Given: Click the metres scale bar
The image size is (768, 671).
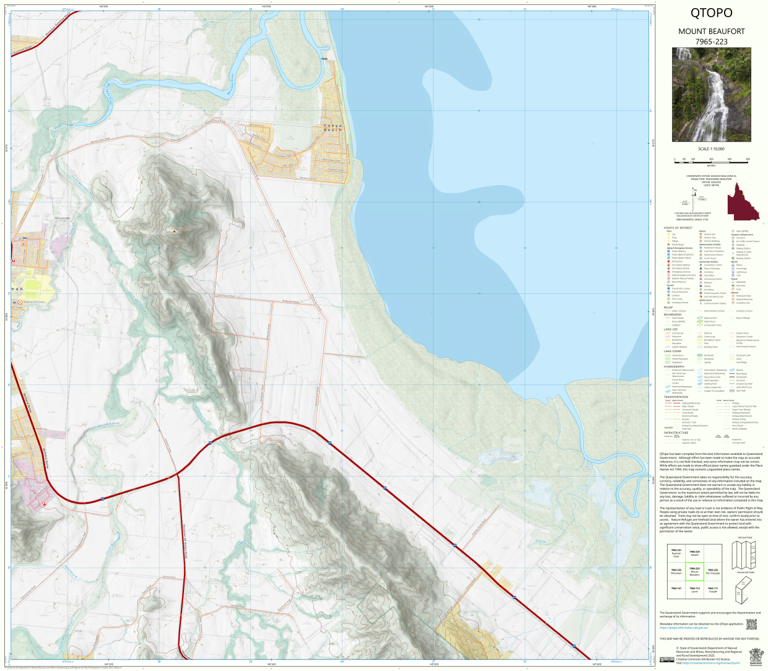Looking at the screenshot, I should pos(711,160).
